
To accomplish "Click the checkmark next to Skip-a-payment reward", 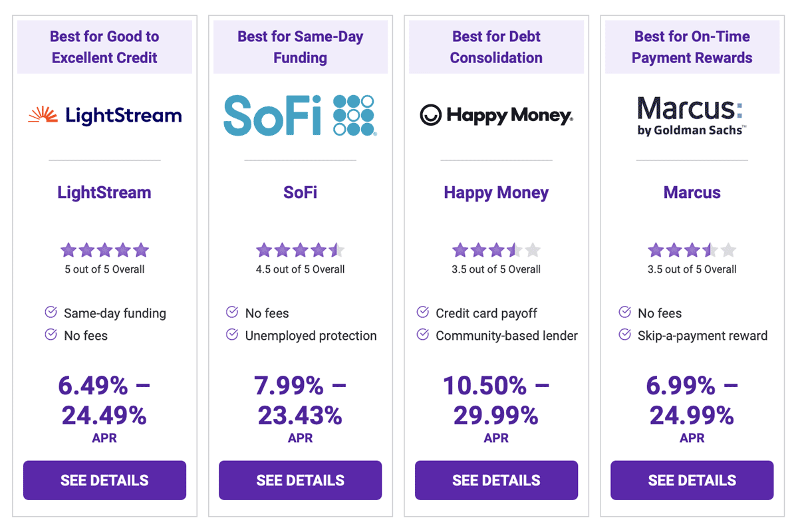I will click(x=624, y=336).
